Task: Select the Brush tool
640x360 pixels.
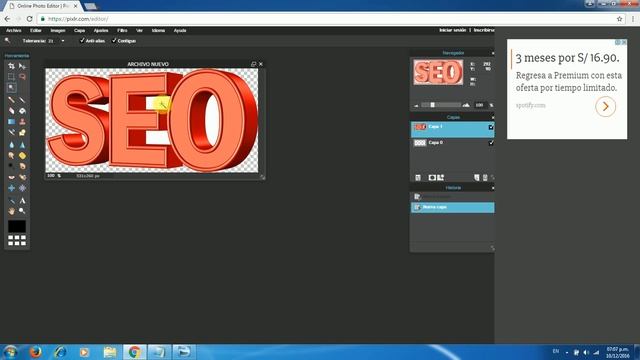Action: coord(22,100)
